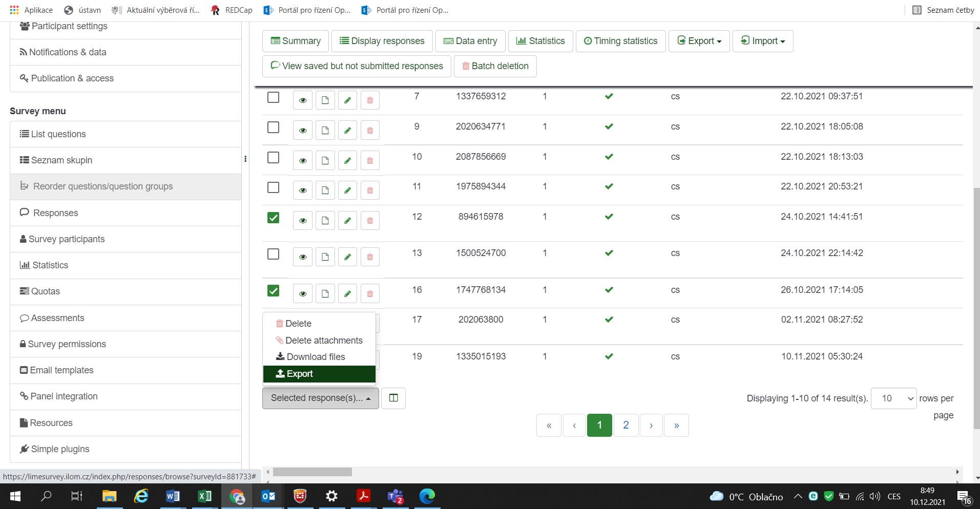The image size is (980, 509).
Task: Expand the Import dropdown menu
Action: click(762, 41)
